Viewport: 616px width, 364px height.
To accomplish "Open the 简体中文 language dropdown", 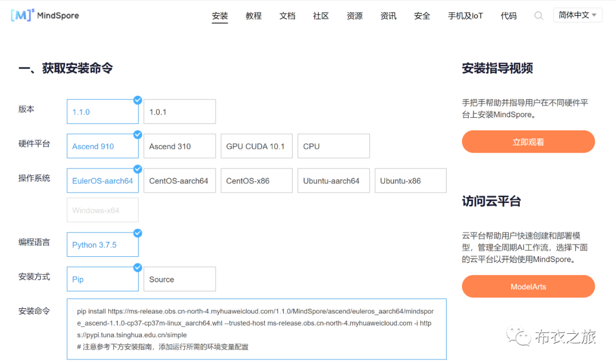I will (x=577, y=15).
